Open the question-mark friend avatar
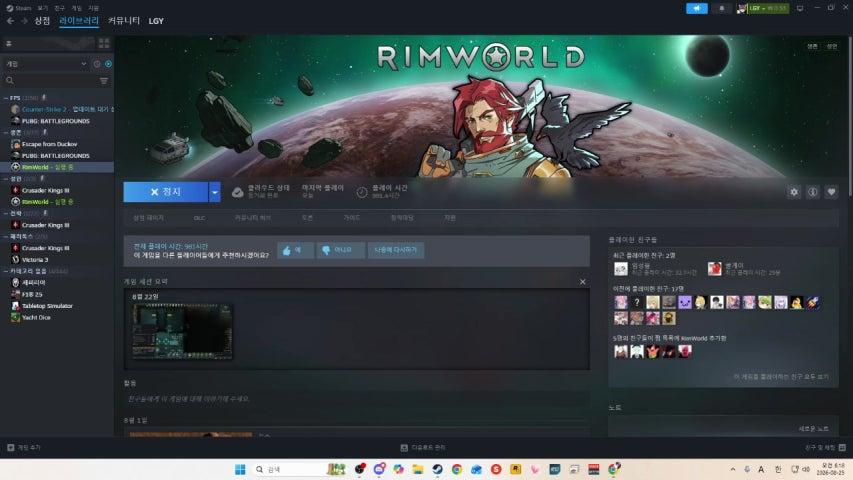This screenshot has height=480, width=853. (636, 303)
